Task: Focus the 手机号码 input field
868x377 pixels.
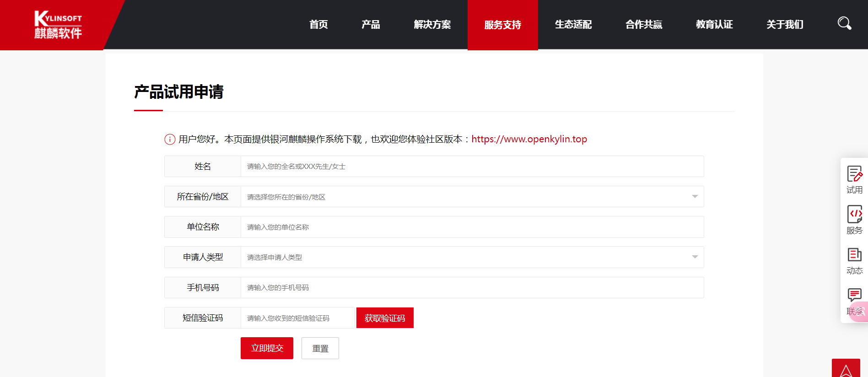Action: (x=472, y=287)
